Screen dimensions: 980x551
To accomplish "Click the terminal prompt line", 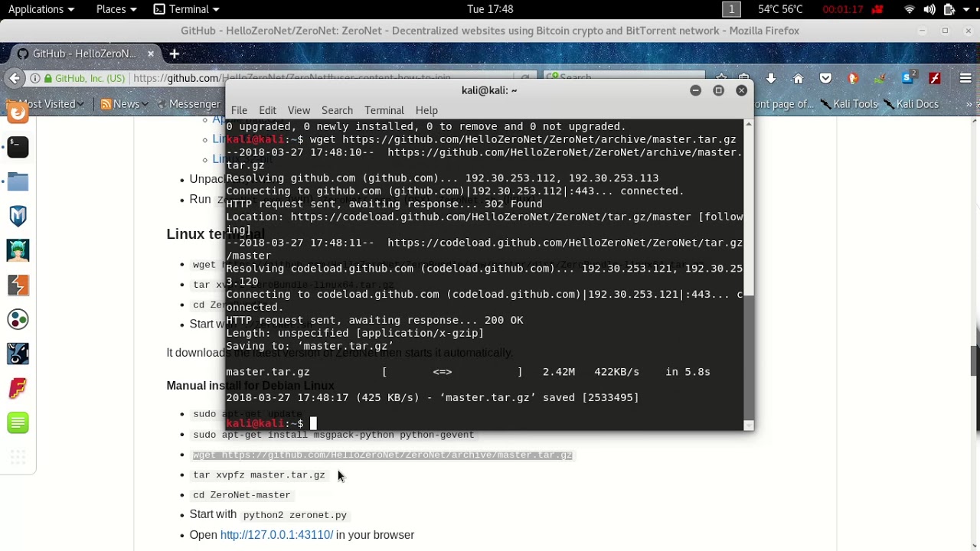I will (x=484, y=423).
